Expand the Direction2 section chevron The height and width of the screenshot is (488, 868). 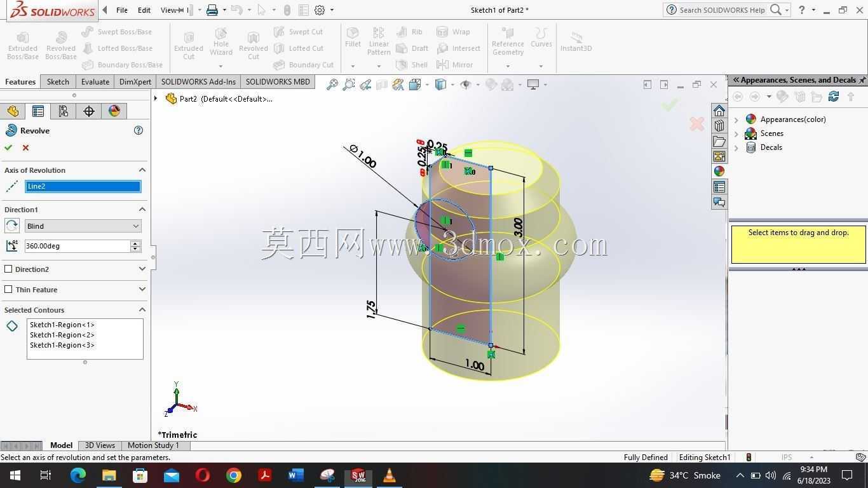tap(142, 269)
